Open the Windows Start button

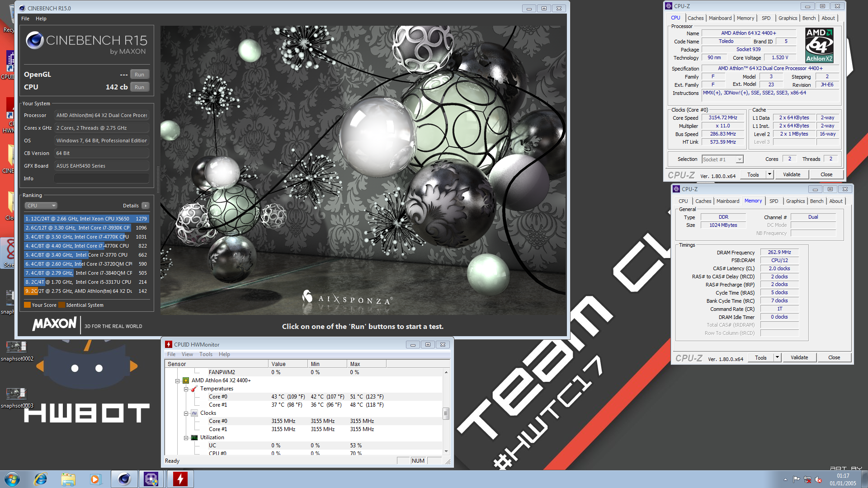12,479
